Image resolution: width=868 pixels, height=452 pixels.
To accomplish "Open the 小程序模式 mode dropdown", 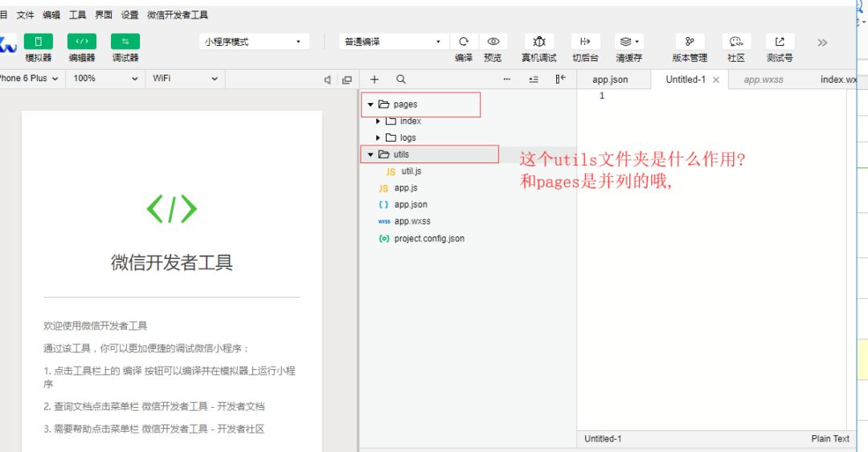I will coord(253,42).
